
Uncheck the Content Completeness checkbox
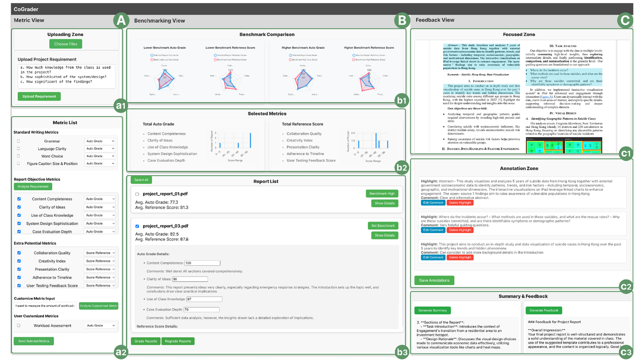pyautogui.click(x=19, y=199)
